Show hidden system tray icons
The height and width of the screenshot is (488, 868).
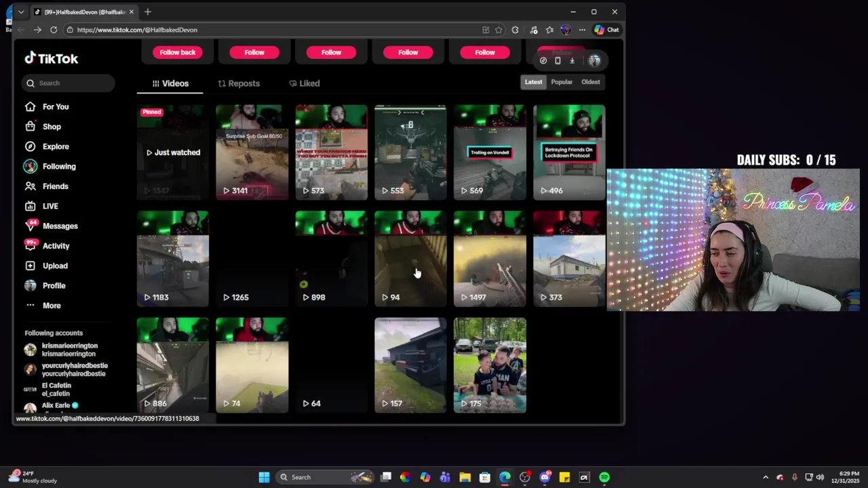766,477
